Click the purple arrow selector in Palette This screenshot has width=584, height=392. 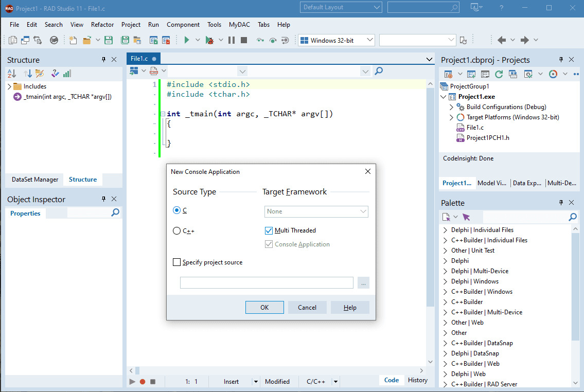pyautogui.click(x=466, y=217)
